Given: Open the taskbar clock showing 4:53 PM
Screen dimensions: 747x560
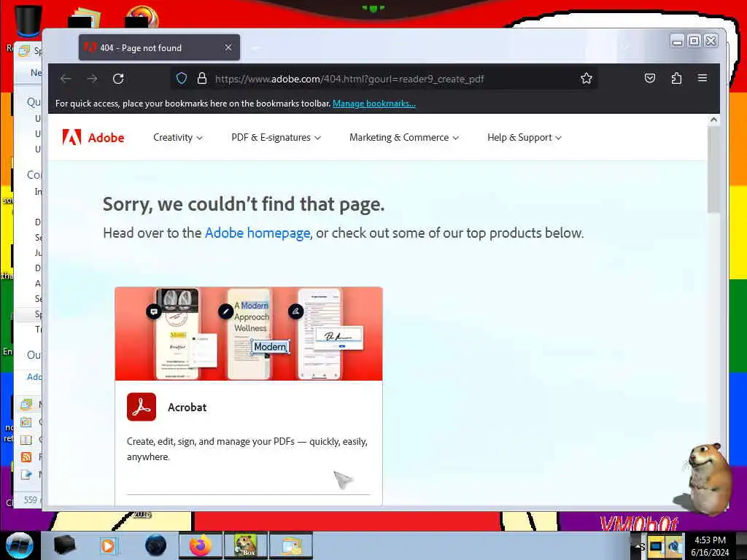Looking at the screenshot, I should [710, 545].
